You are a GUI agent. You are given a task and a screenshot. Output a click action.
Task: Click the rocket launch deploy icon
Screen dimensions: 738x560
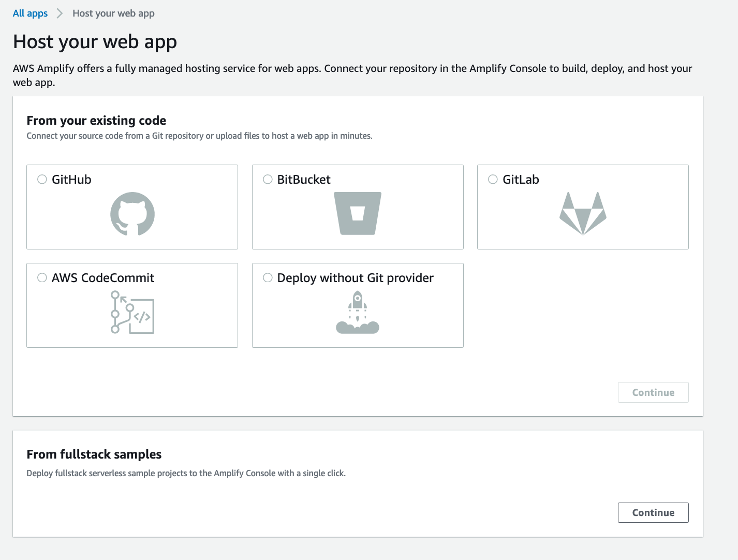[358, 312]
